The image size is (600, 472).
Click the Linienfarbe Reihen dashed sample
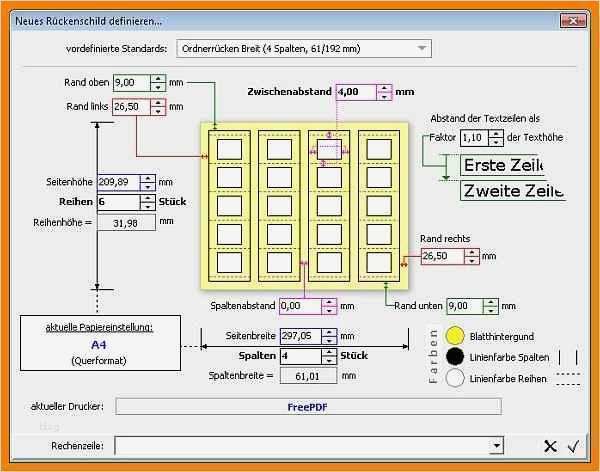click(568, 379)
